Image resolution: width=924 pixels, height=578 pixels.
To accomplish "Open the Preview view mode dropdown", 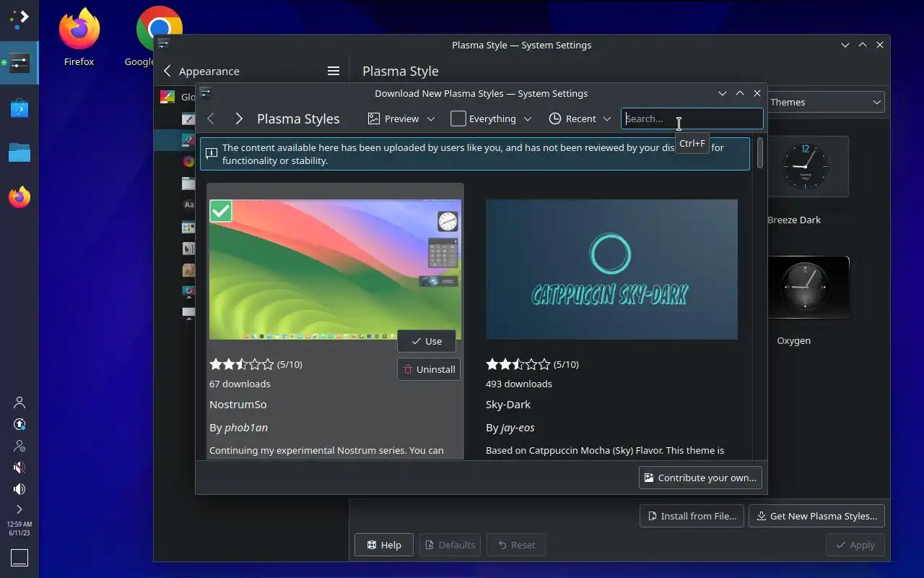I will 401,118.
